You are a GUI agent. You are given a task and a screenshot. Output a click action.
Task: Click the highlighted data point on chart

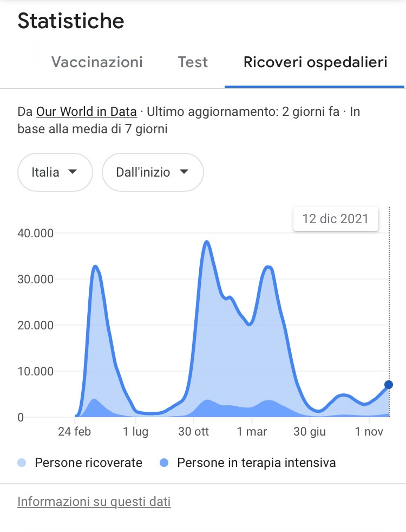(x=389, y=385)
